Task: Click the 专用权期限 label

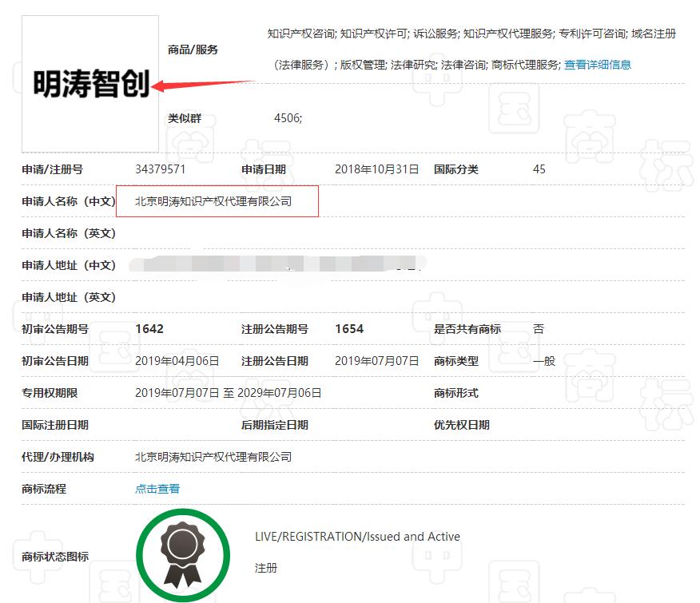Action: point(50,393)
